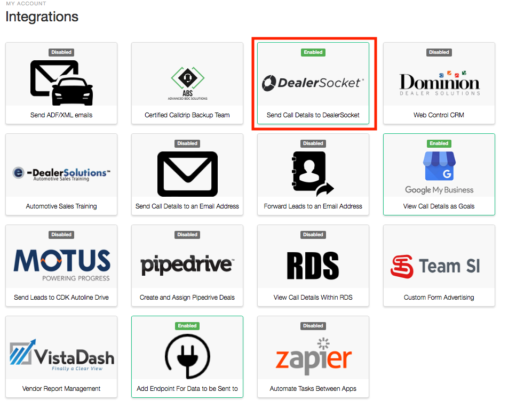Click the plain envelope email icon
532x409 pixels.
click(x=187, y=174)
